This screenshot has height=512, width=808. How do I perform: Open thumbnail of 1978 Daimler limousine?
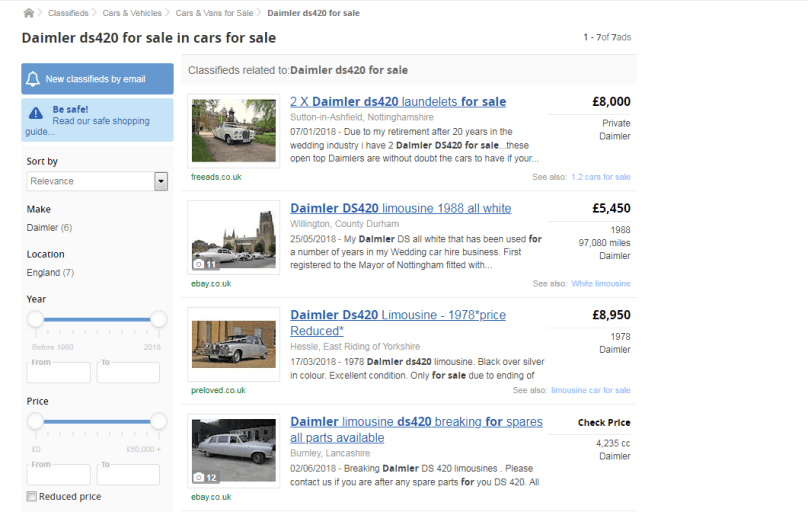pyautogui.click(x=233, y=344)
